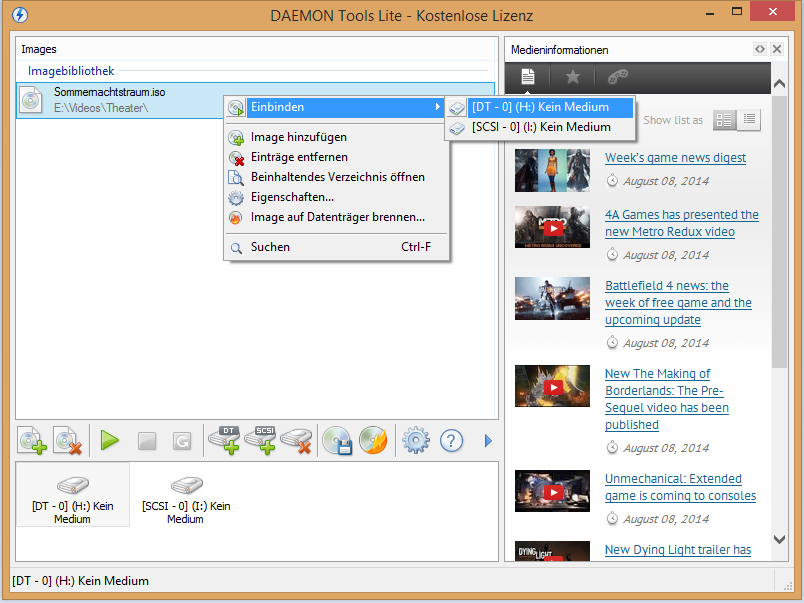Choose 'Eigenschaften...' from the context menu
The height and width of the screenshot is (603, 804).
point(292,197)
